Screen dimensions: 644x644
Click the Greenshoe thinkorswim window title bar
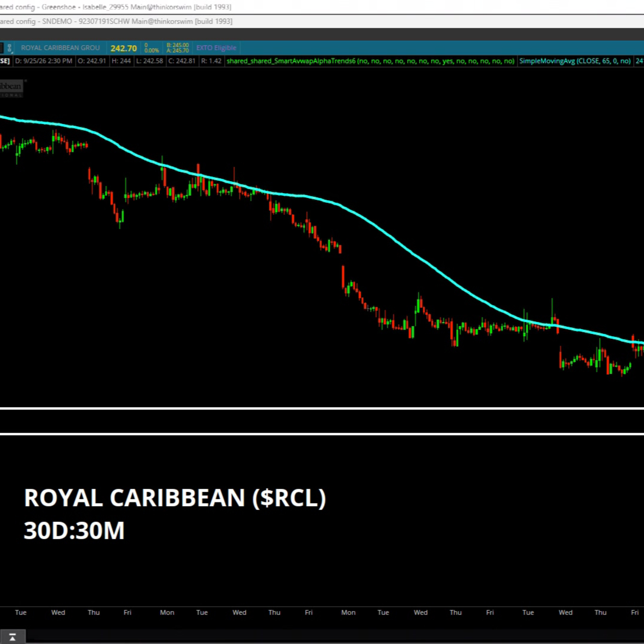click(322, 7)
